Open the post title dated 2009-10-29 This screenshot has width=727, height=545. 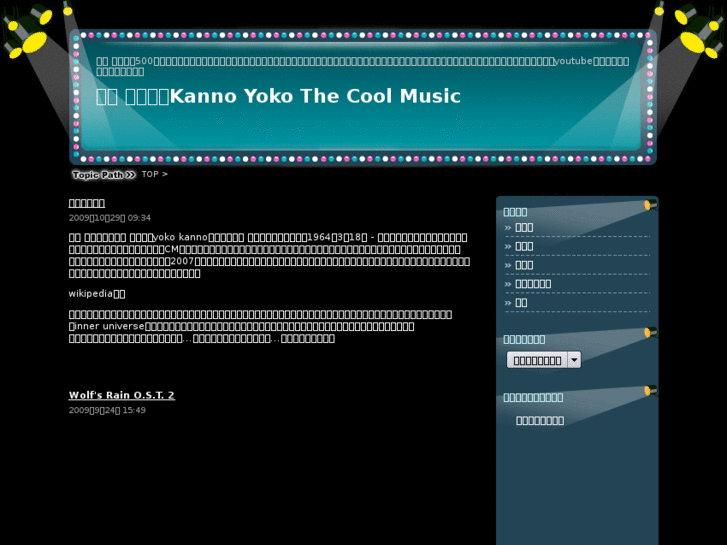pyautogui.click(x=87, y=203)
